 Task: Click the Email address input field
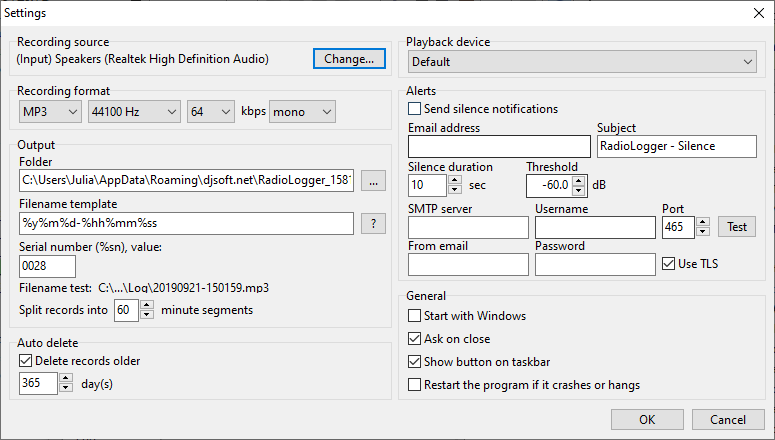coord(499,147)
